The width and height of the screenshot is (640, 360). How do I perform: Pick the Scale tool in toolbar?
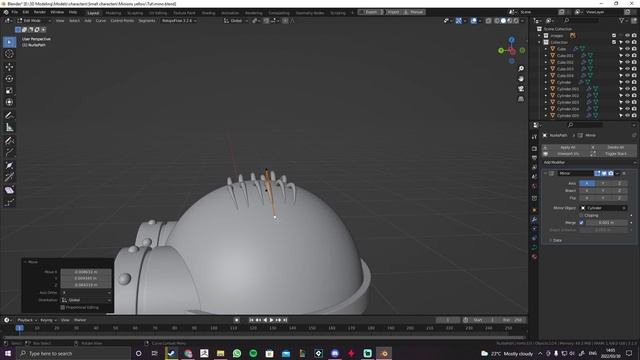point(9,90)
